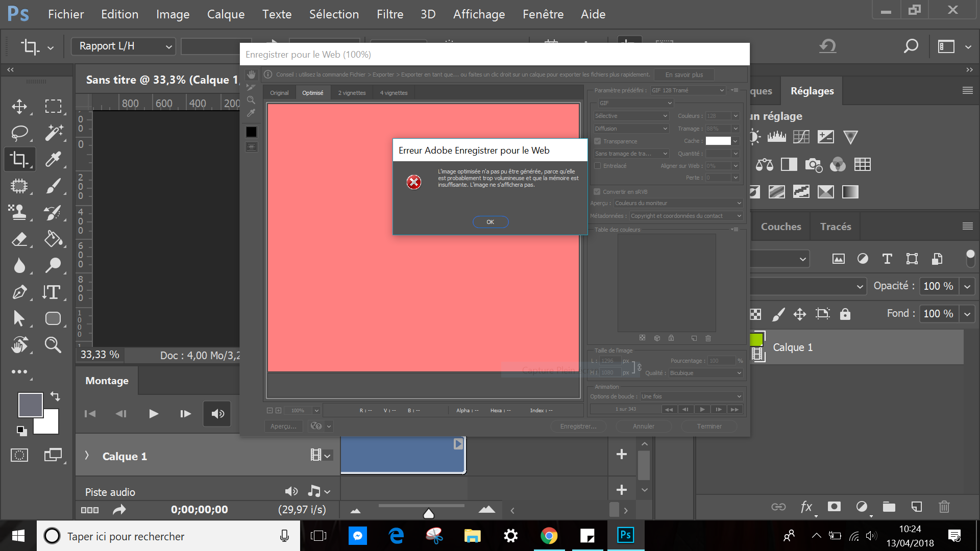Select the Rounded Rectangle shape tool
Image resolution: width=980 pixels, height=551 pixels.
point(53,318)
